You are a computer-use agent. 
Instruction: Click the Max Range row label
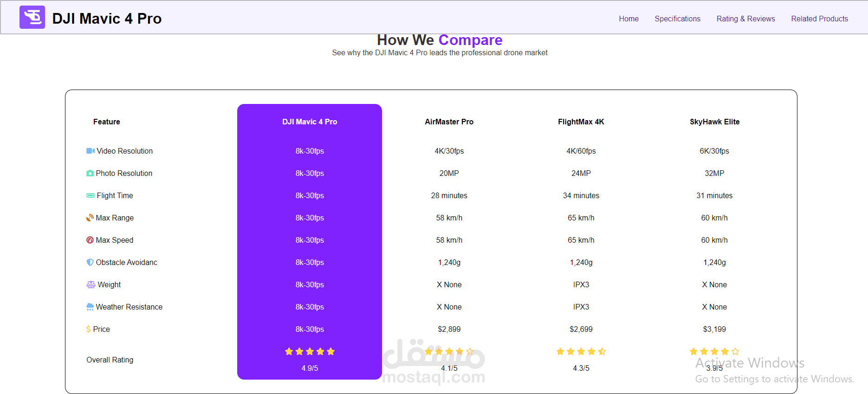tap(115, 218)
